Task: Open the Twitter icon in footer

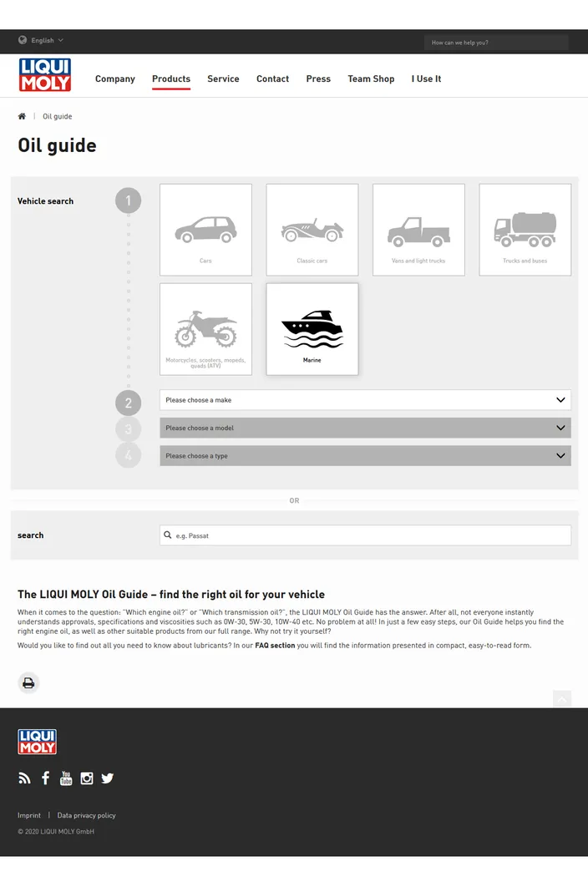Action: [x=108, y=778]
